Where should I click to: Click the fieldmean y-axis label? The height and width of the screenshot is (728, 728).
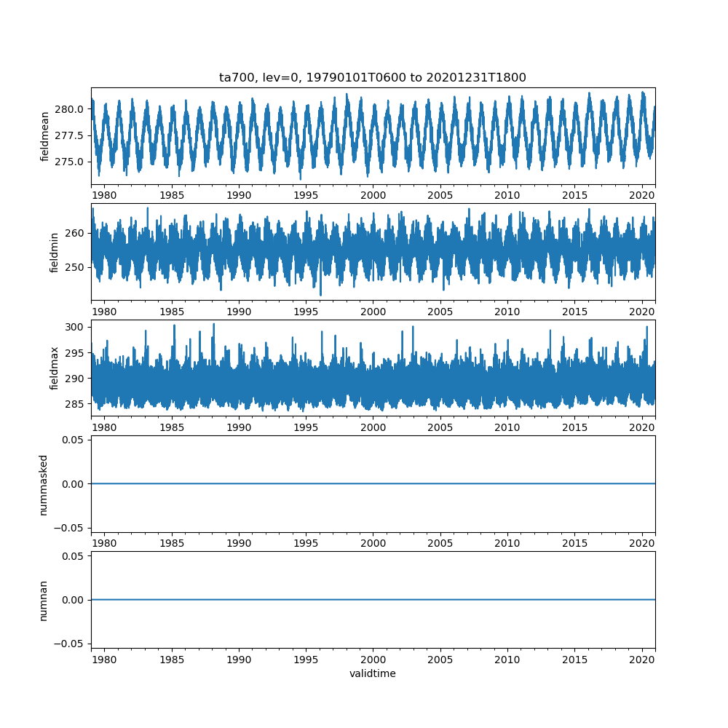pos(45,136)
